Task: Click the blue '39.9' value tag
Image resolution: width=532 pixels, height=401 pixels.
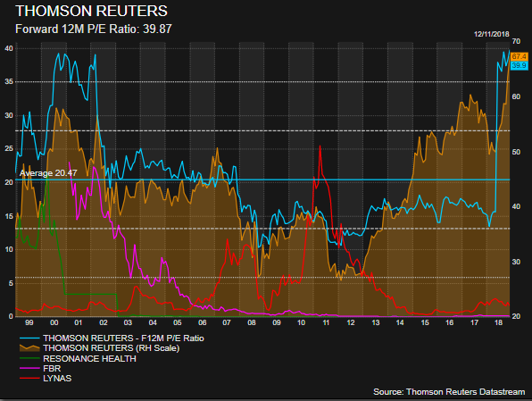Action: click(520, 65)
